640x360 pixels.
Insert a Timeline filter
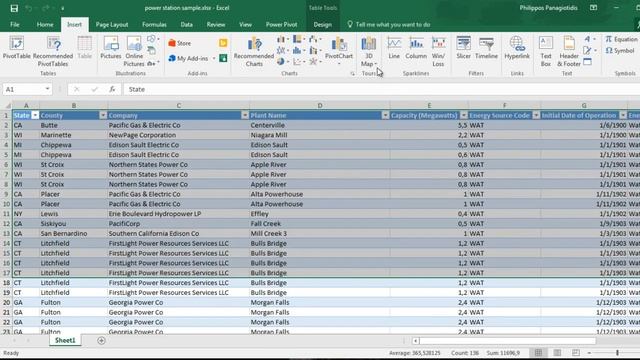[x=486, y=48]
